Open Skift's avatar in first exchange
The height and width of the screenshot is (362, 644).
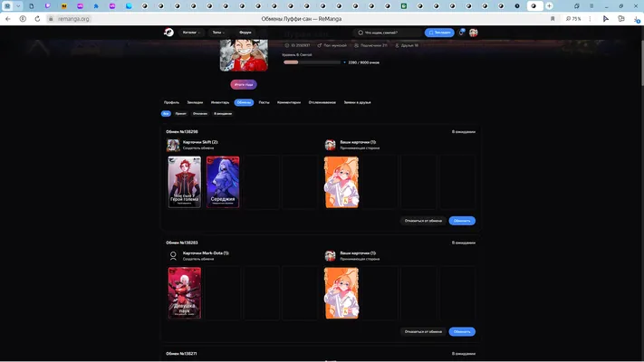point(173,145)
